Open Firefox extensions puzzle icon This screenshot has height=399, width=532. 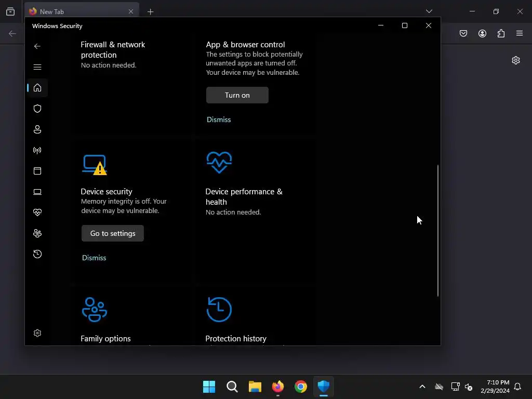click(501, 33)
